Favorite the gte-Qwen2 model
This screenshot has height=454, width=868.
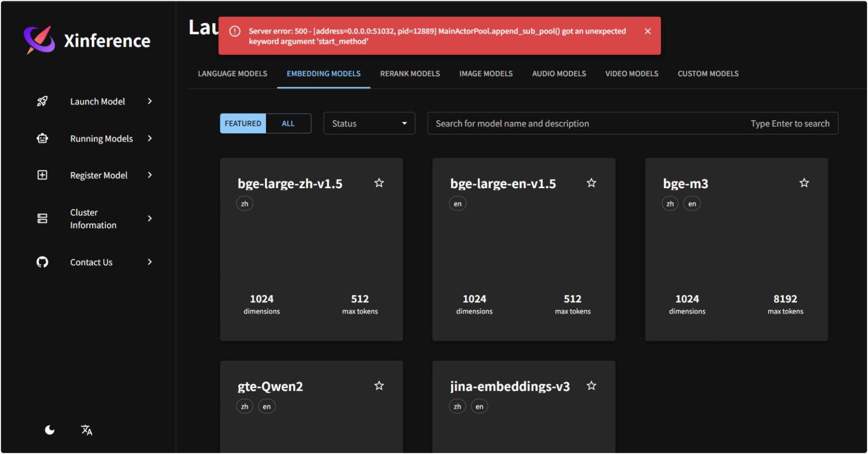379,386
